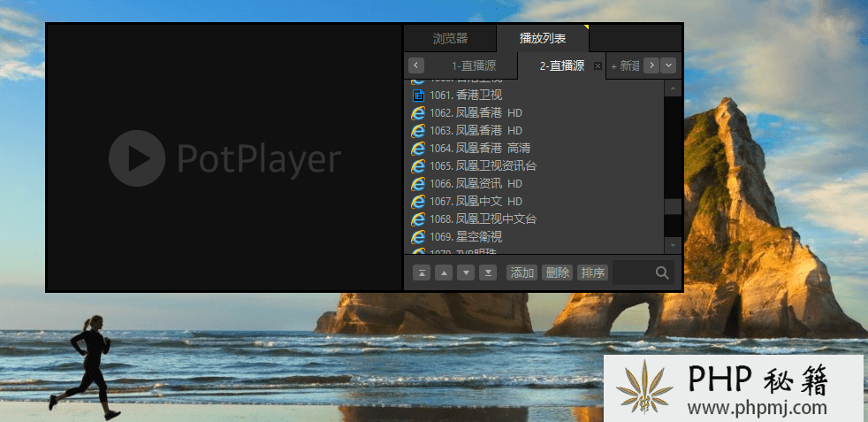
Task: Click the magnifier search icon
Action: 662,272
